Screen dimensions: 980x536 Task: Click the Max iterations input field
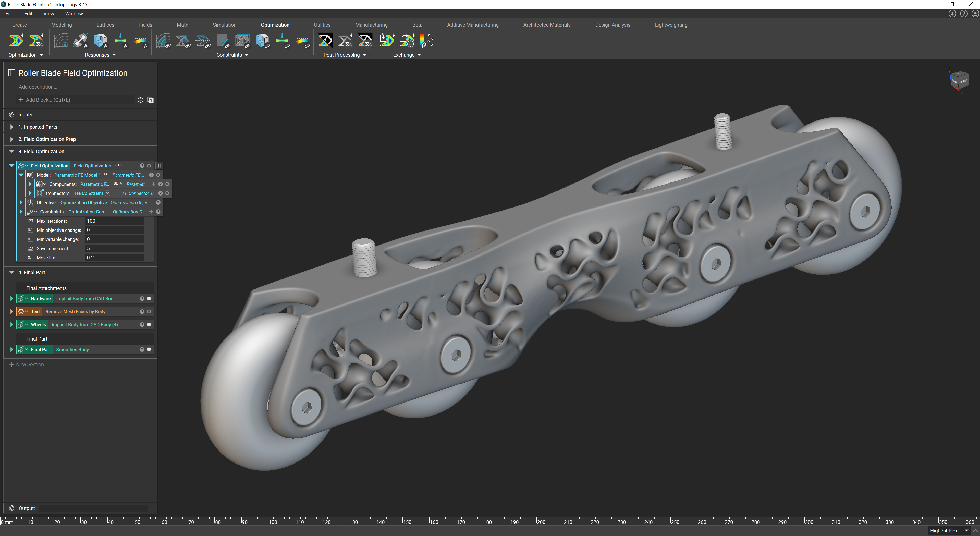(x=114, y=221)
